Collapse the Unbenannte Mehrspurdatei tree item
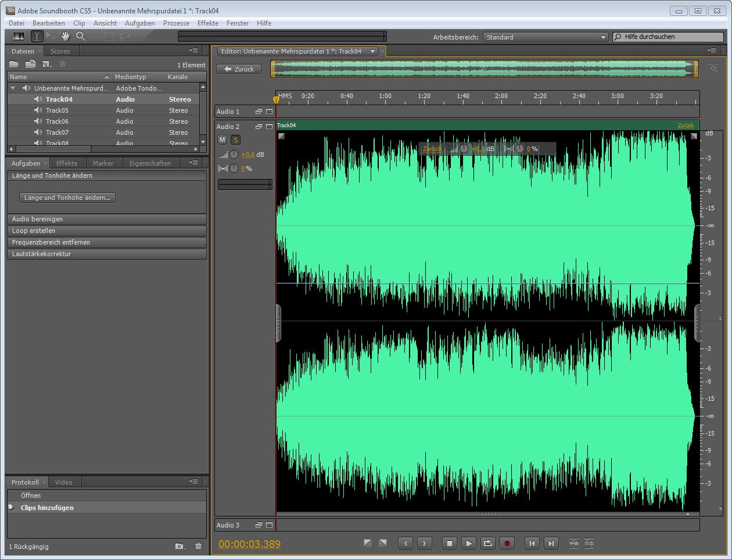This screenshot has width=732, height=560. pyautogui.click(x=13, y=88)
